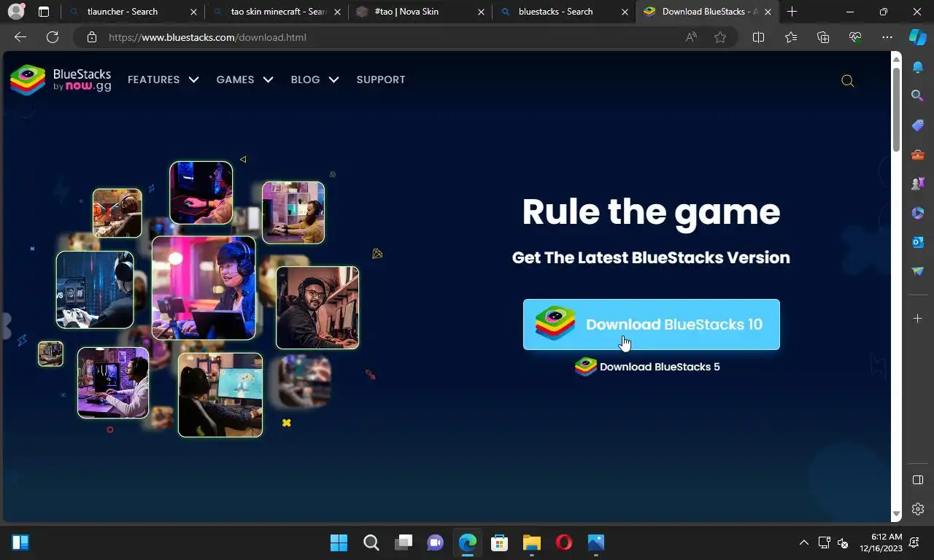This screenshot has width=934, height=560.
Task: Click Download BlueStacks 10 button
Action: (651, 324)
